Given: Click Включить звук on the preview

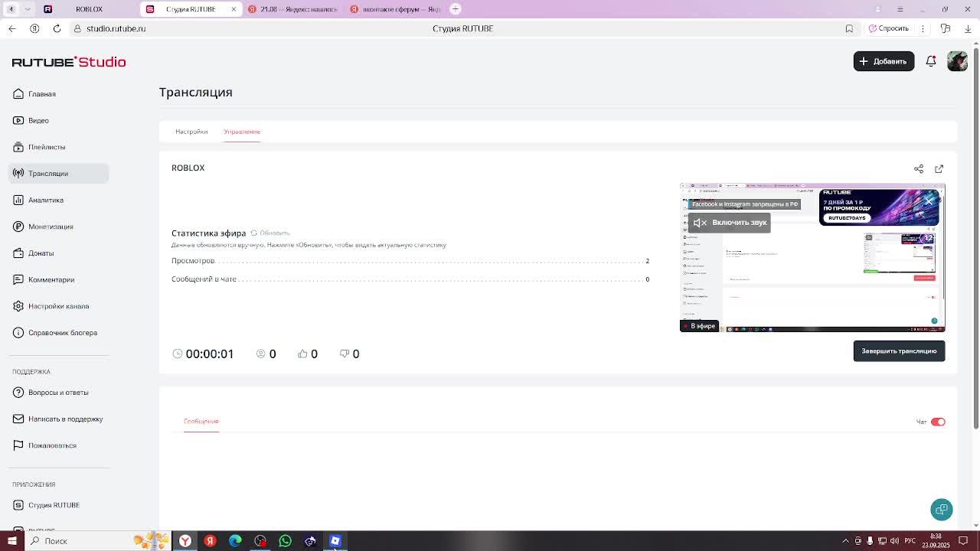Looking at the screenshot, I should click(730, 223).
